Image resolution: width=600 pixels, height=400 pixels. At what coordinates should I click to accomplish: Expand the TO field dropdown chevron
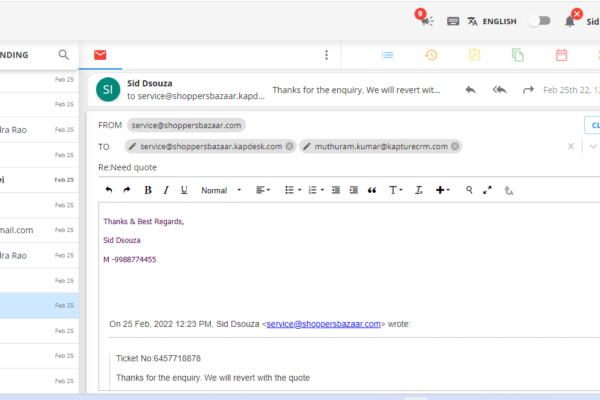click(593, 147)
